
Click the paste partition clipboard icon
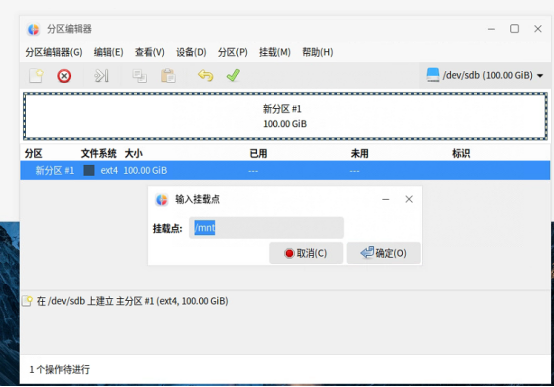(x=168, y=76)
